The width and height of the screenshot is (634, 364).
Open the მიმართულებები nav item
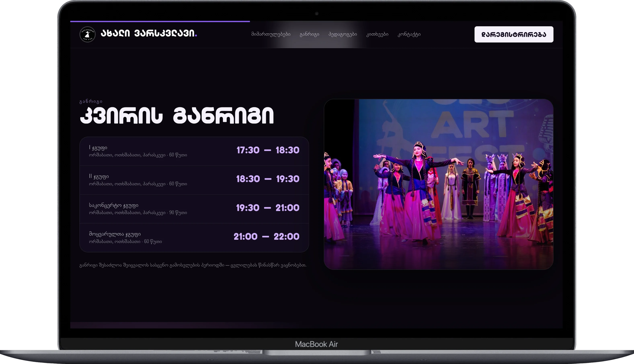click(x=271, y=34)
